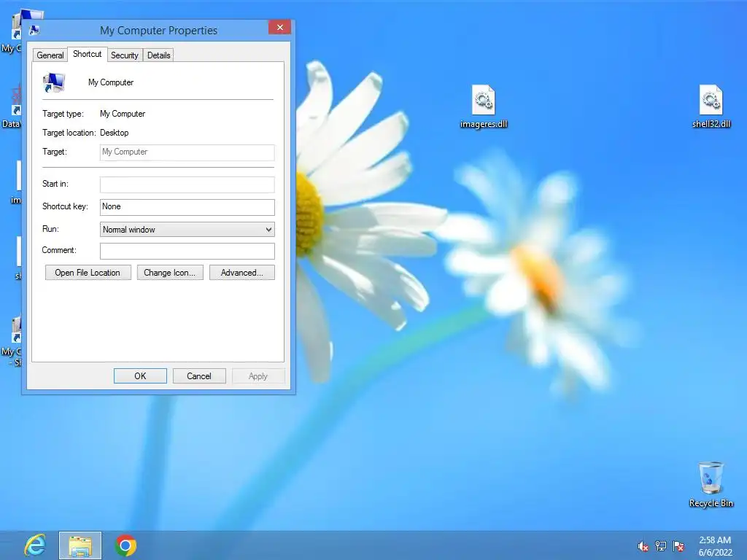
Task: Open the Action Center flag icon
Action: 678,546
